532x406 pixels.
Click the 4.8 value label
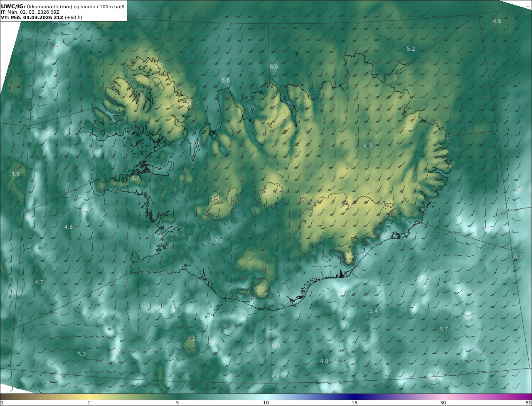coord(69,227)
